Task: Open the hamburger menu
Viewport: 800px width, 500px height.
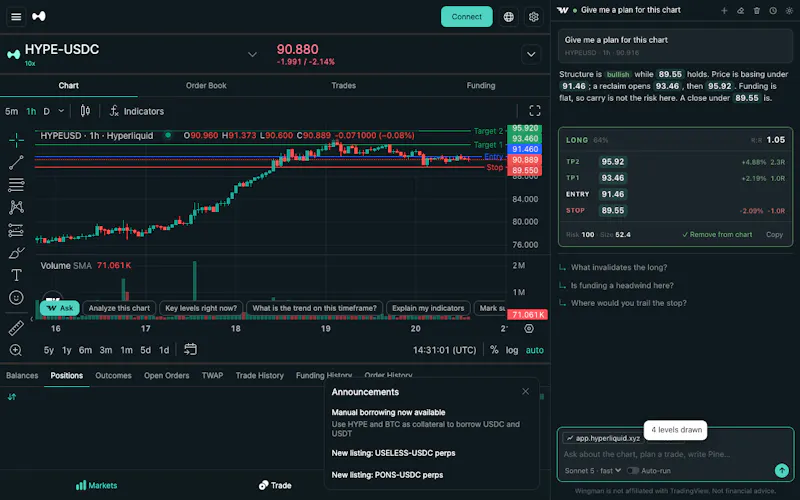Action: [16, 17]
